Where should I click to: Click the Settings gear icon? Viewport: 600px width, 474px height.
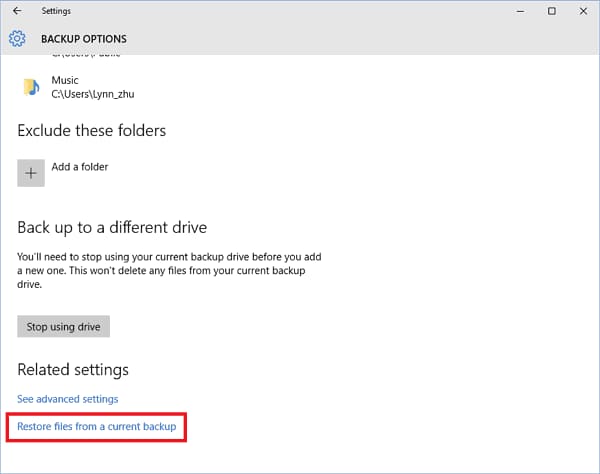point(17,39)
